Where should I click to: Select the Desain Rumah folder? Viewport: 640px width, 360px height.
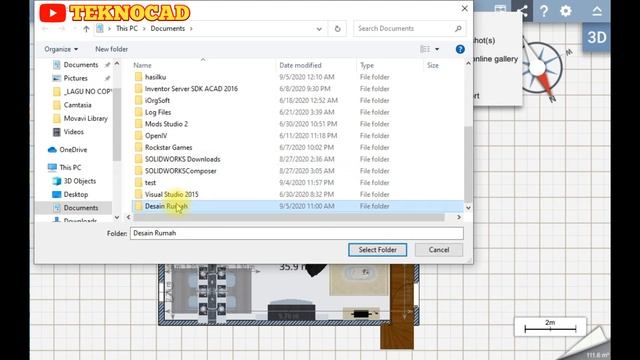pyautogui.click(x=298, y=206)
